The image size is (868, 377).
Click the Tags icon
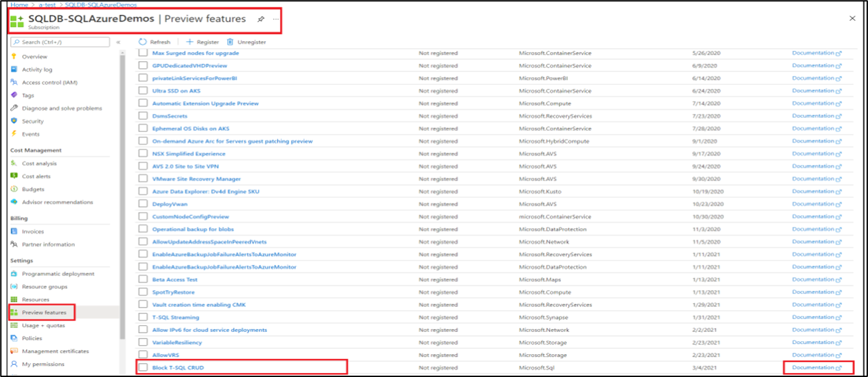pyautogui.click(x=15, y=95)
